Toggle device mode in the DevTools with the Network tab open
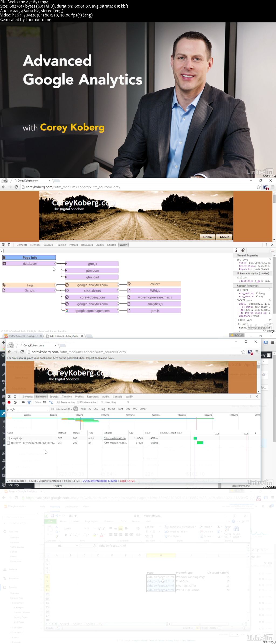The width and height of the screenshot is (276, 644). tap(15, 397)
